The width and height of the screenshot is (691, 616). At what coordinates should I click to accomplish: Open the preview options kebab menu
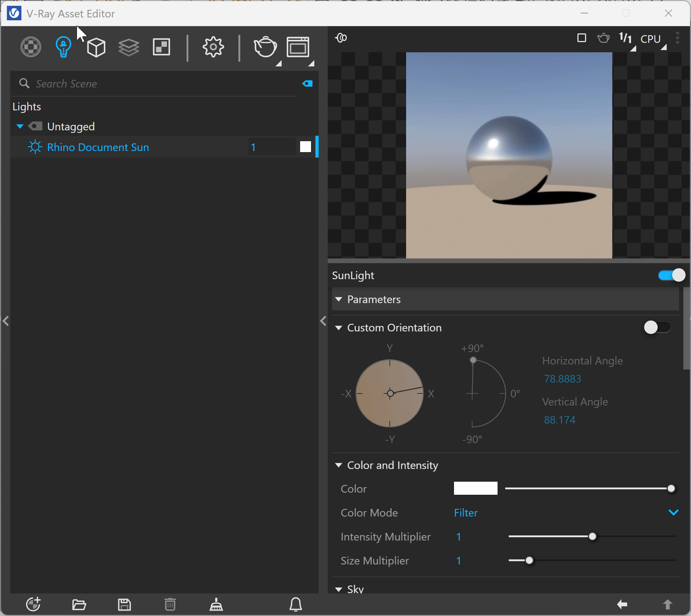coord(677,38)
